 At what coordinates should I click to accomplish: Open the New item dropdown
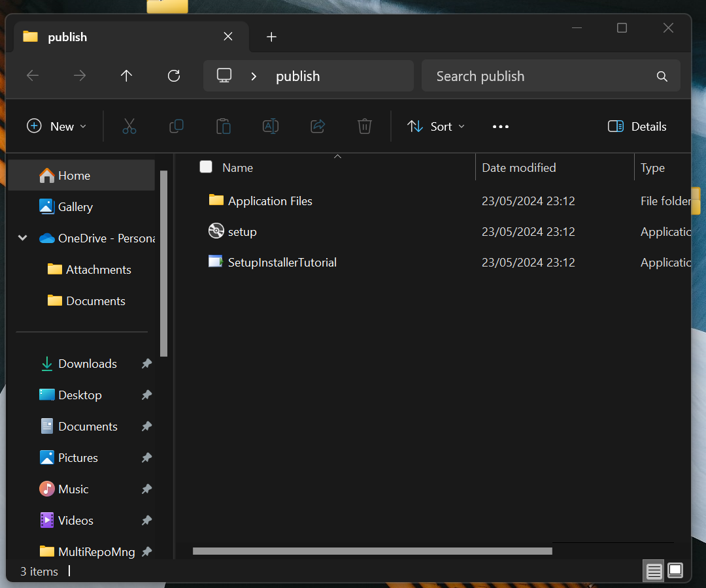(57, 126)
